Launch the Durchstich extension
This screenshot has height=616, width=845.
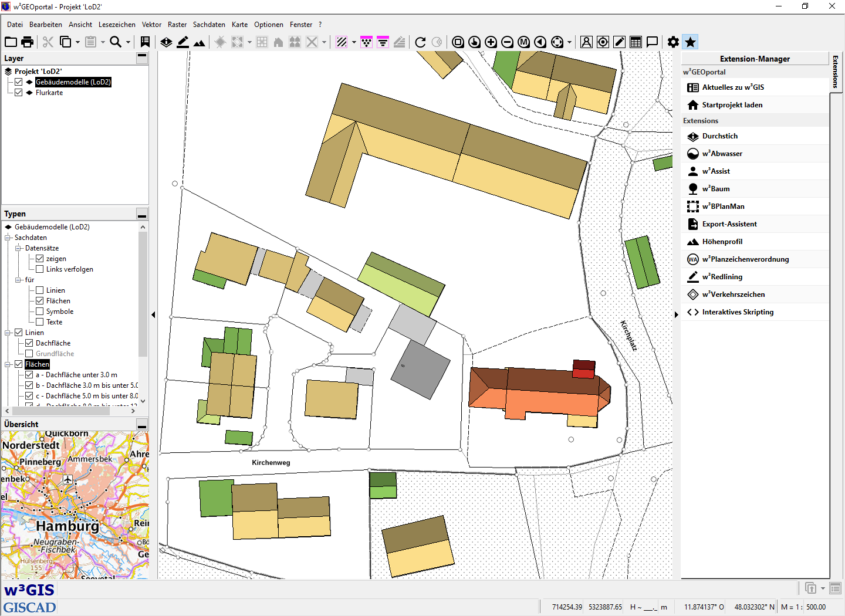coord(755,136)
